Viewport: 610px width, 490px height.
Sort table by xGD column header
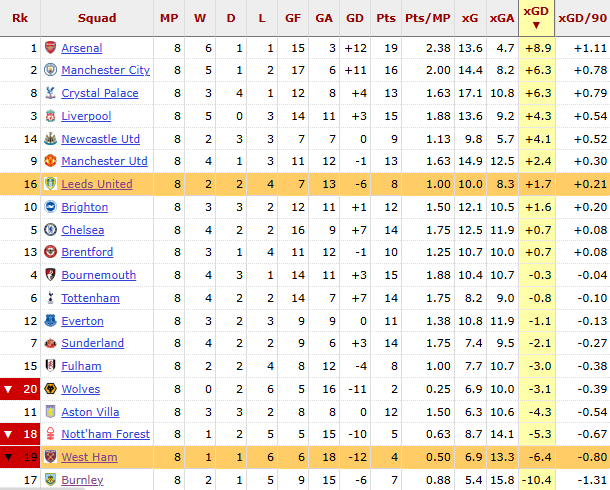point(536,18)
